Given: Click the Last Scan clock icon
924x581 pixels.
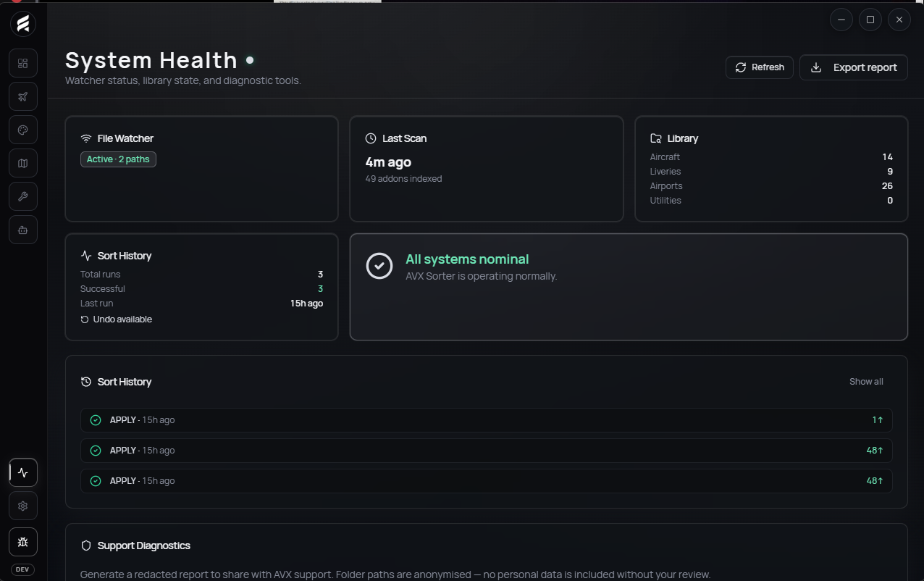Looking at the screenshot, I should click(371, 138).
